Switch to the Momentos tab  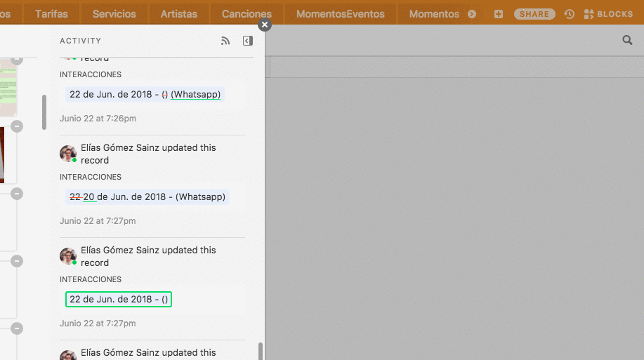coord(434,14)
